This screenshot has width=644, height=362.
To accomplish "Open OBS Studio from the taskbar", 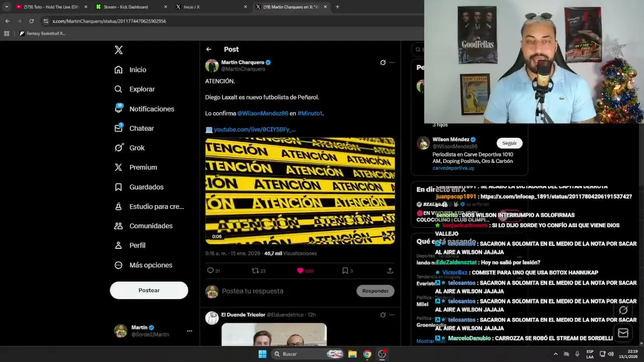I will tap(382, 354).
